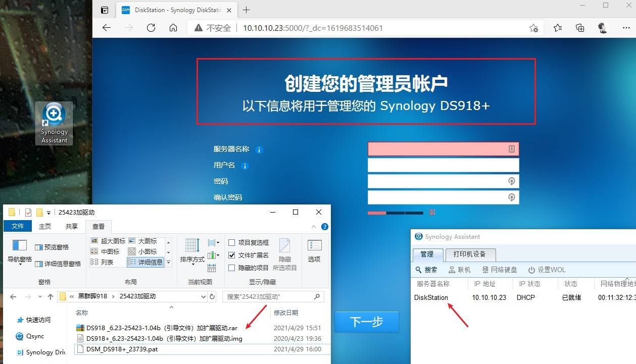Select the 搜索 tool in Synology Assistant
The height and width of the screenshot is (364, 636).
point(428,269)
